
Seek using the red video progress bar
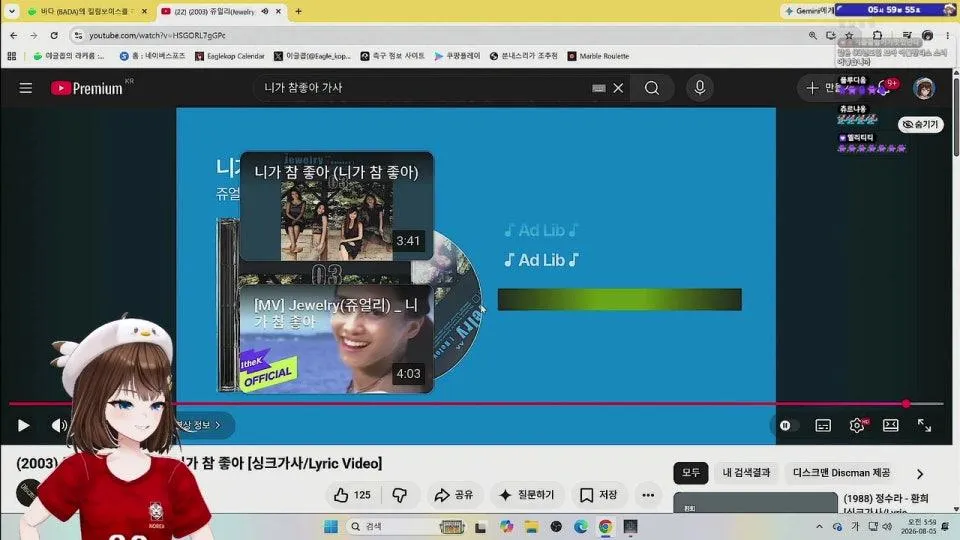(x=476, y=403)
